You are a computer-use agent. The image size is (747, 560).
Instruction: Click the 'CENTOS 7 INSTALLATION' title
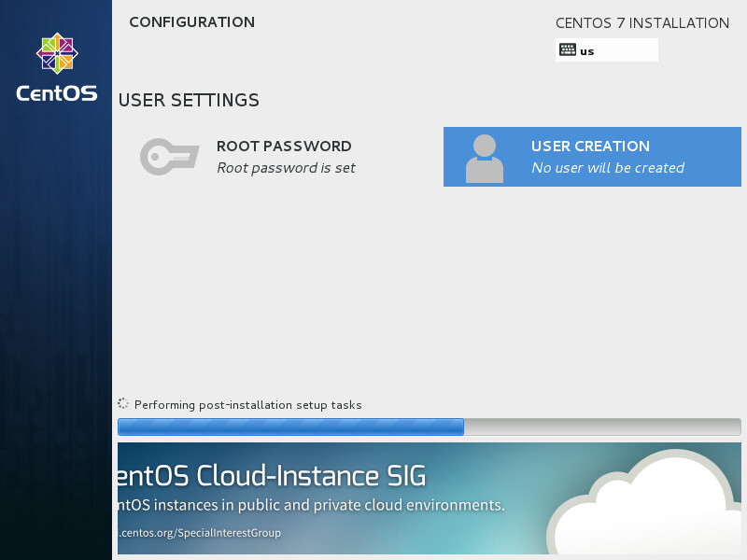pos(642,23)
